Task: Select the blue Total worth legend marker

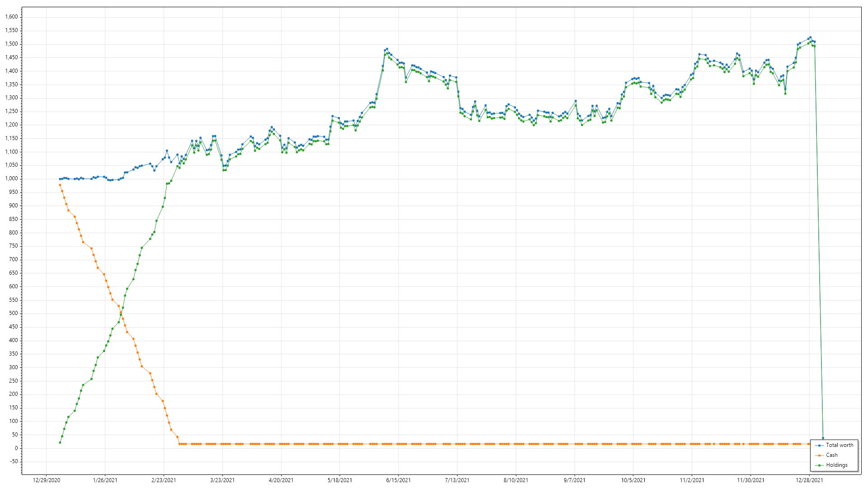Action: coord(819,446)
